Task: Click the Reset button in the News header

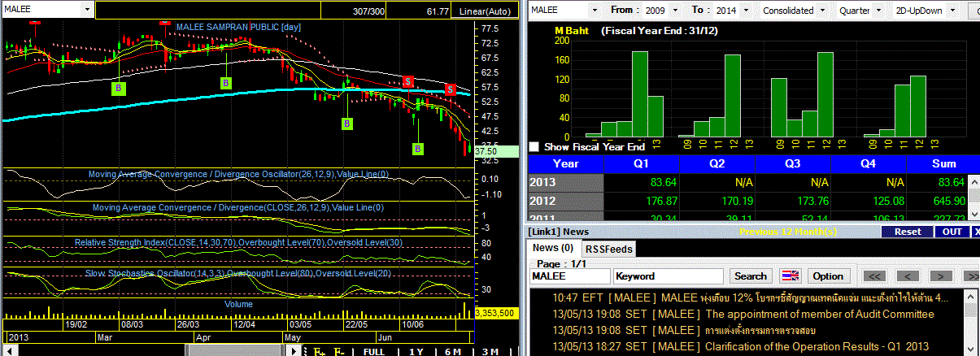Action: [x=907, y=232]
